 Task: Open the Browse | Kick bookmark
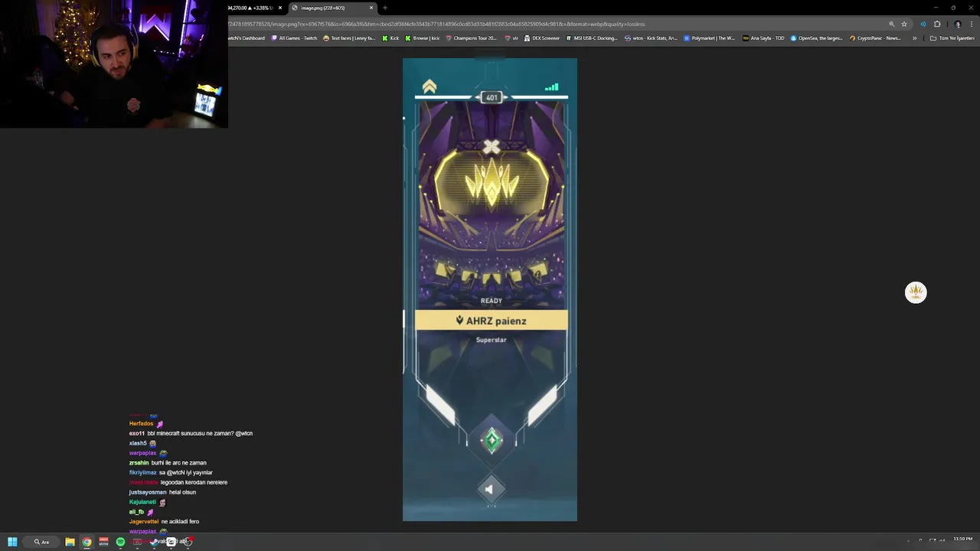click(x=423, y=38)
